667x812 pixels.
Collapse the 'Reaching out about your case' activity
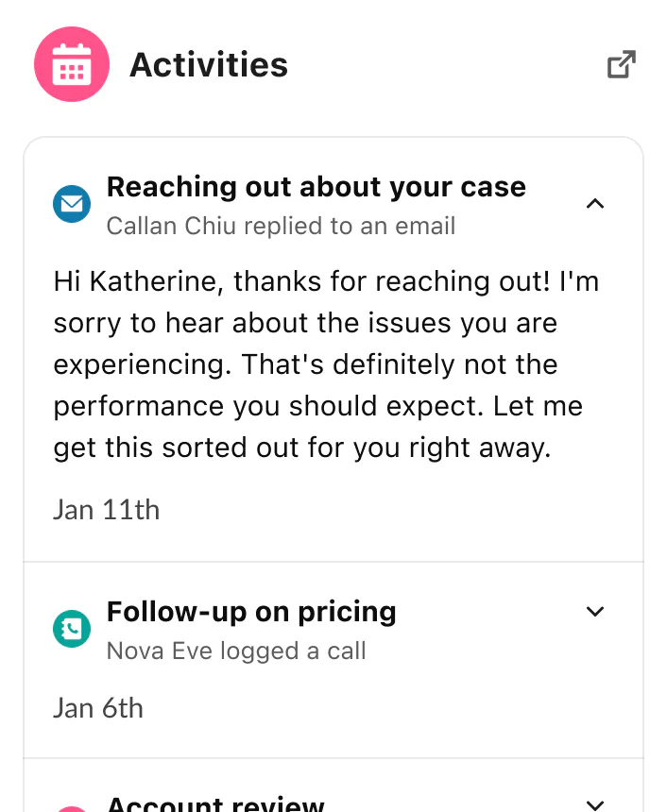[x=595, y=203]
